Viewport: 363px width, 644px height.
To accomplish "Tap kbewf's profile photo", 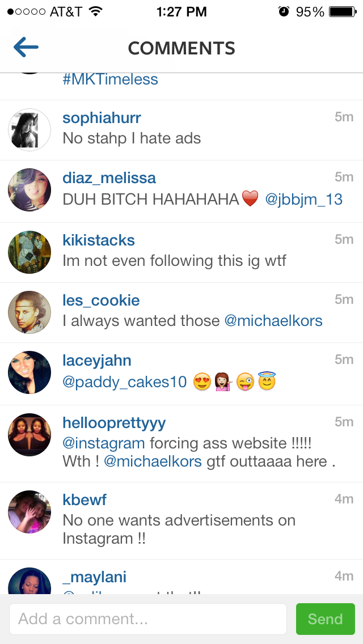I will pos(29,512).
